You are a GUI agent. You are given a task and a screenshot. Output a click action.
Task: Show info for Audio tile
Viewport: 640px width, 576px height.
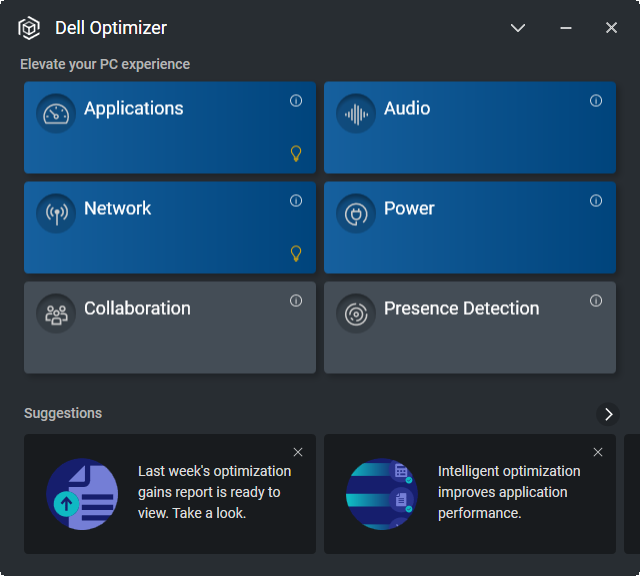(x=596, y=100)
